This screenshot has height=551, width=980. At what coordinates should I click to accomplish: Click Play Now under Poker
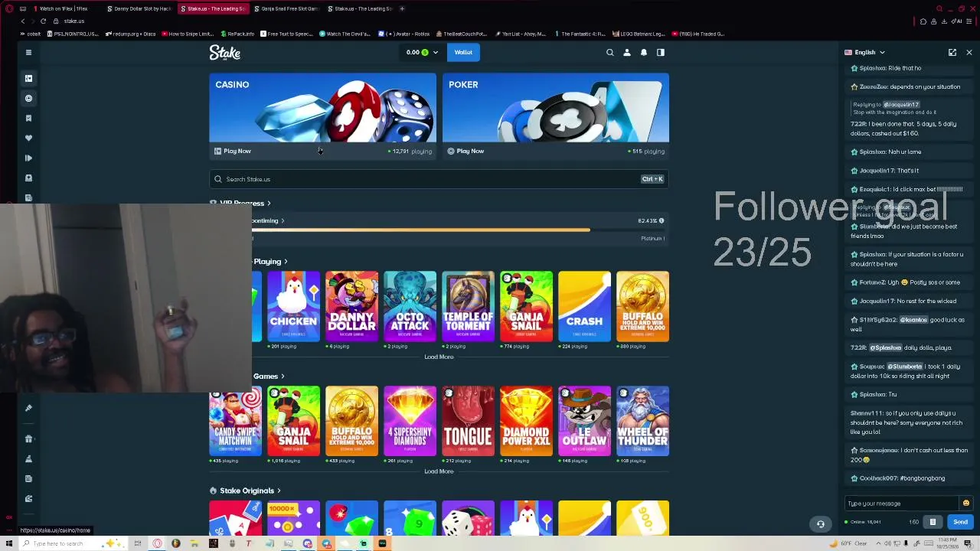pyautogui.click(x=465, y=151)
